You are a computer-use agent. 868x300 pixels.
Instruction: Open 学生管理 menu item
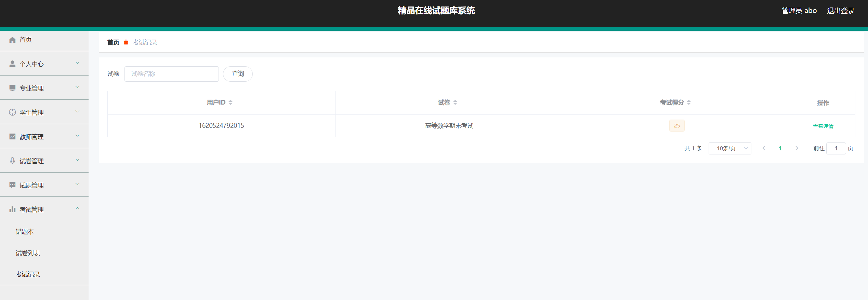pos(44,112)
